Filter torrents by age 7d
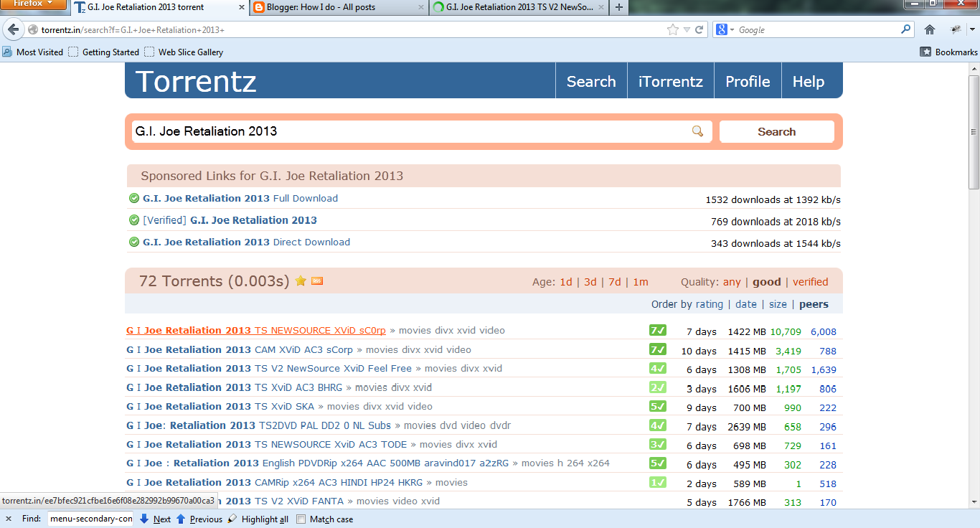Viewport: 980px width, 528px height. point(615,282)
